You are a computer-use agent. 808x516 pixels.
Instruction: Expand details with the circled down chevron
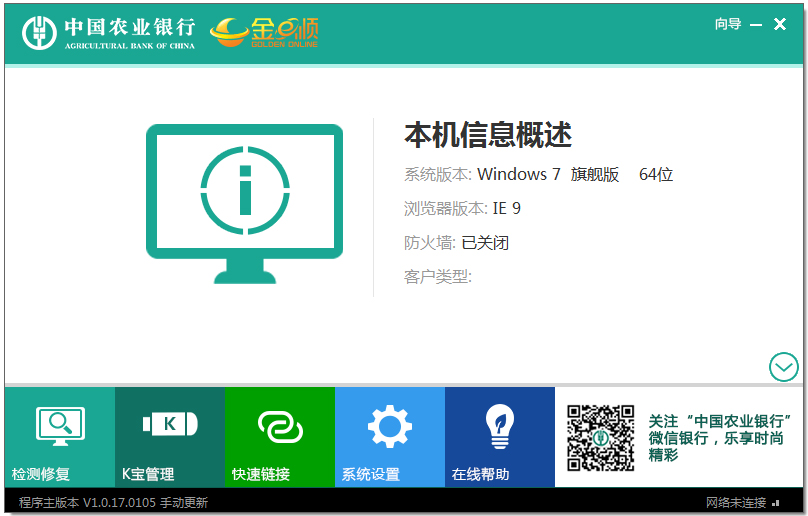click(784, 367)
